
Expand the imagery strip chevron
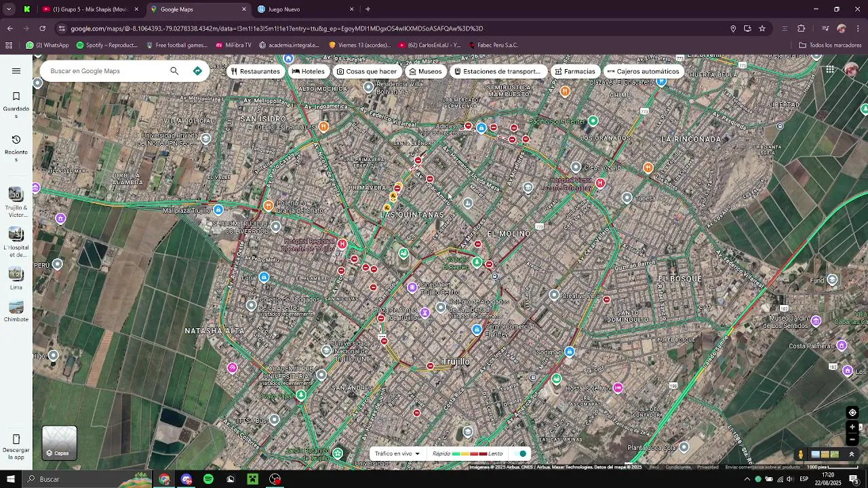(852, 454)
